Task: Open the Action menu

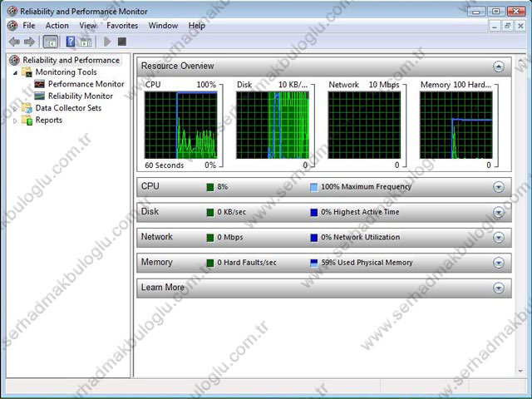Action: pos(57,26)
